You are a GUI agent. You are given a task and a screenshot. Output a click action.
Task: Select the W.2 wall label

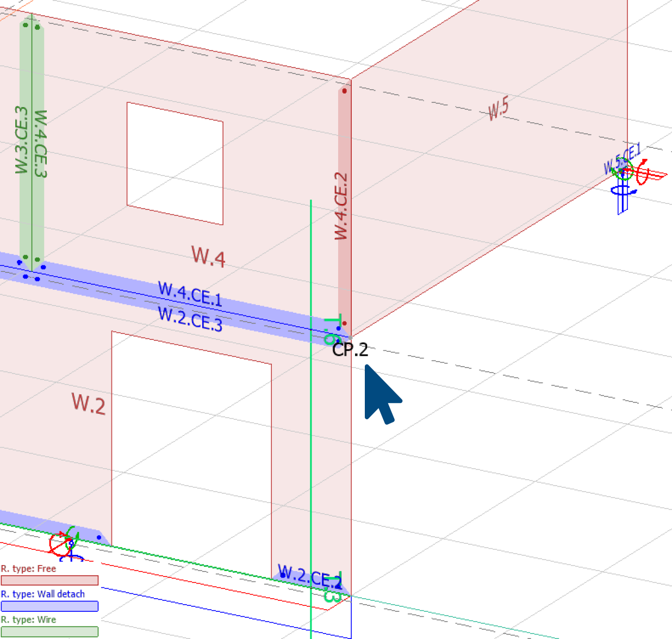(89, 404)
